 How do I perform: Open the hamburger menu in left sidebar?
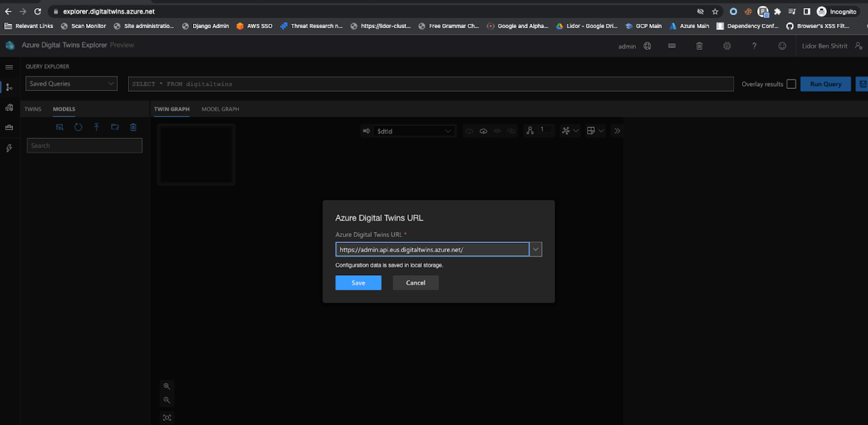coord(9,66)
